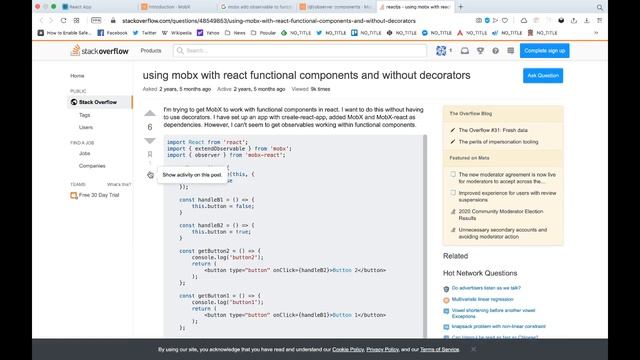Open the Twitter bookmark
640x360 pixels.
click(144, 33)
